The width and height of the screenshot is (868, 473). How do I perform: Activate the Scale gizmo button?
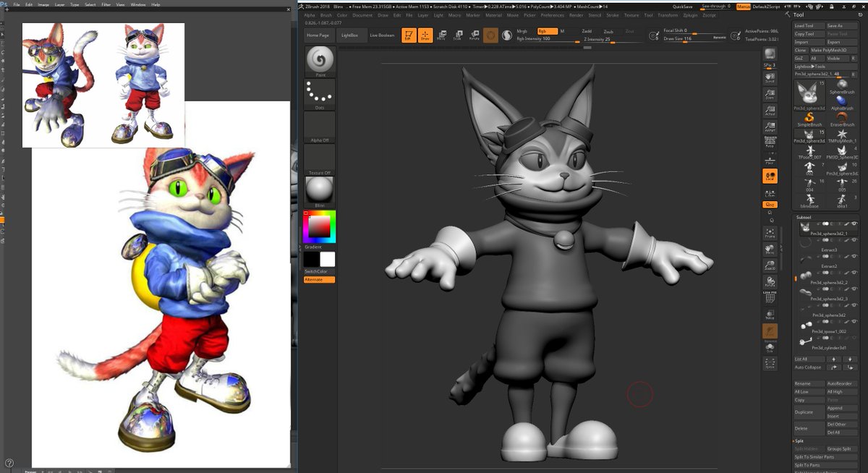pos(457,35)
